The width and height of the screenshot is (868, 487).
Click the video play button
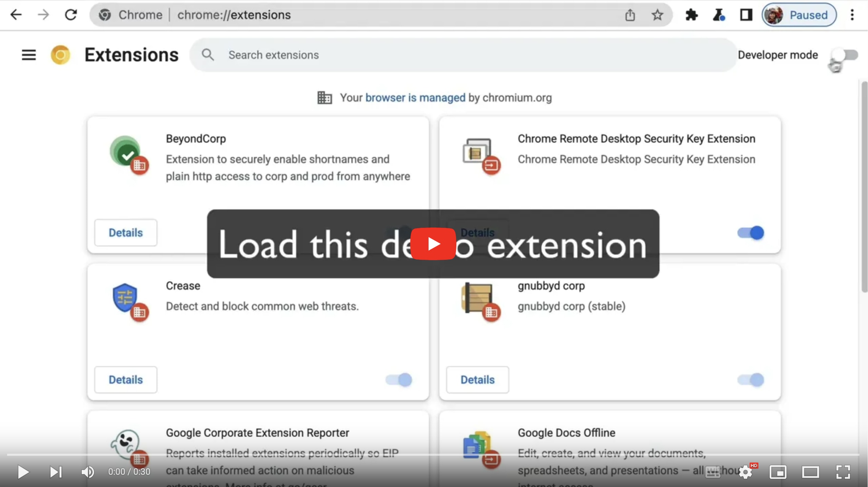tap(433, 244)
